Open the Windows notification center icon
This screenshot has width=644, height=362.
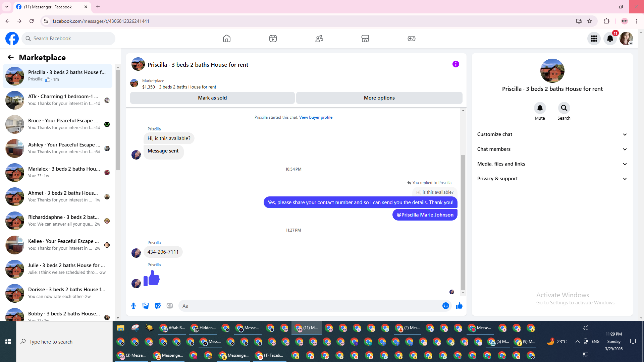point(633,342)
